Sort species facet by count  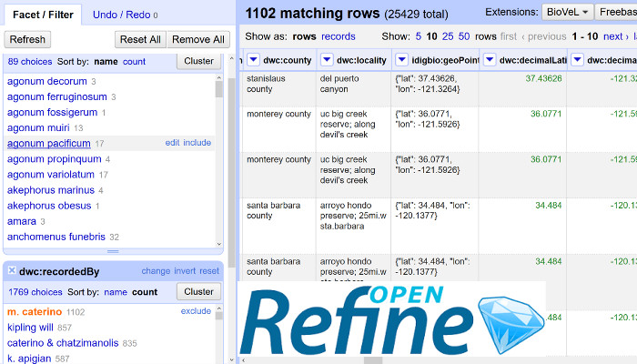(x=134, y=62)
